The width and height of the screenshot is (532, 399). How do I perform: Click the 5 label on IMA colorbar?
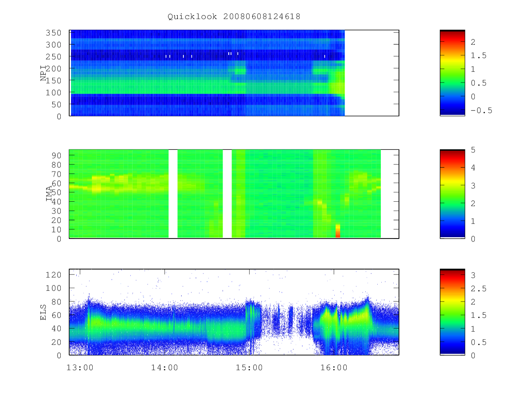click(473, 150)
